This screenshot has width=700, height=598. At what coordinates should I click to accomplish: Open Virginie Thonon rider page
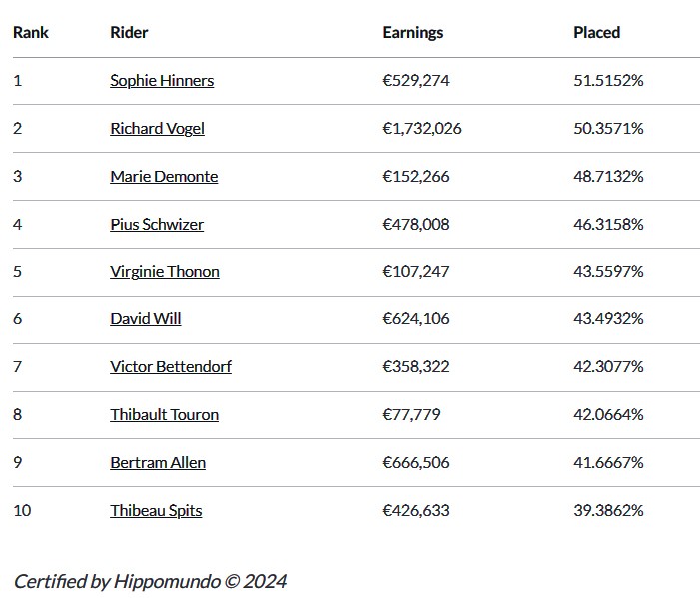click(x=165, y=272)
